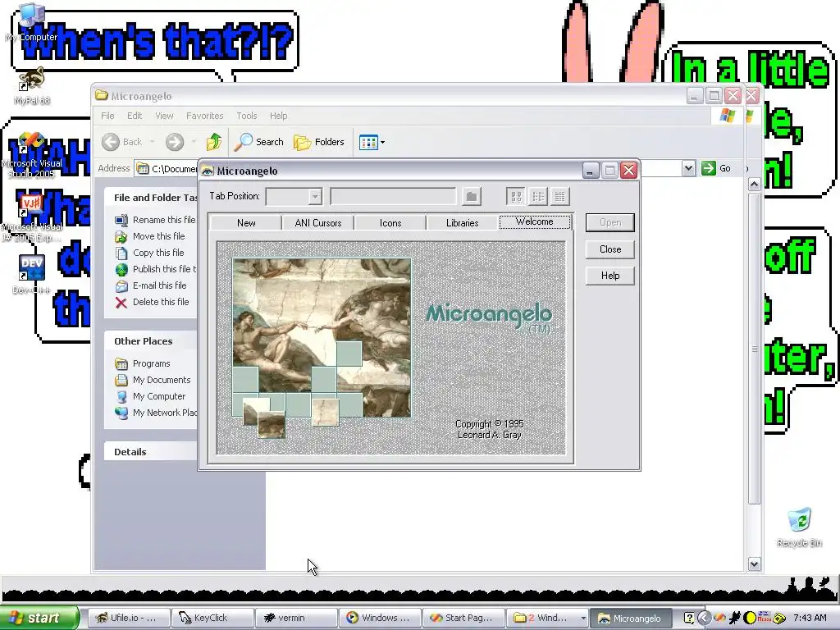Click Publish this file link
This screenshot has height=630, width=840.
[164, 269]
